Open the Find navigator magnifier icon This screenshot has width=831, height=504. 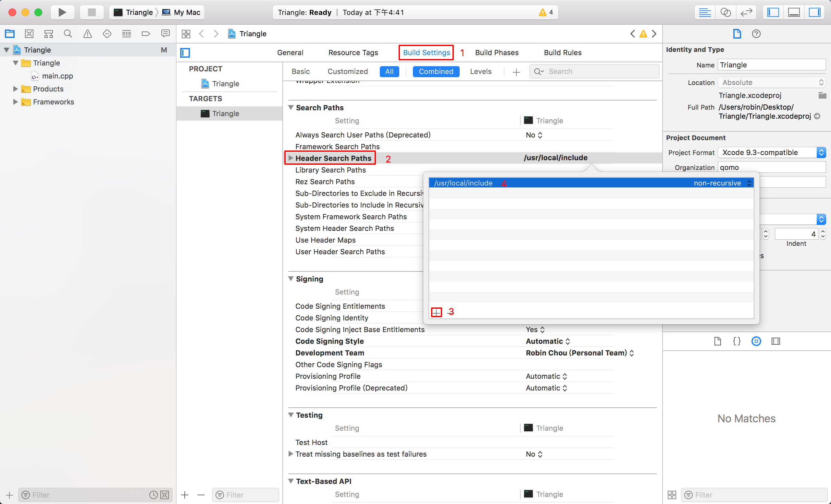pyautogui.click(x=68, y=33)
